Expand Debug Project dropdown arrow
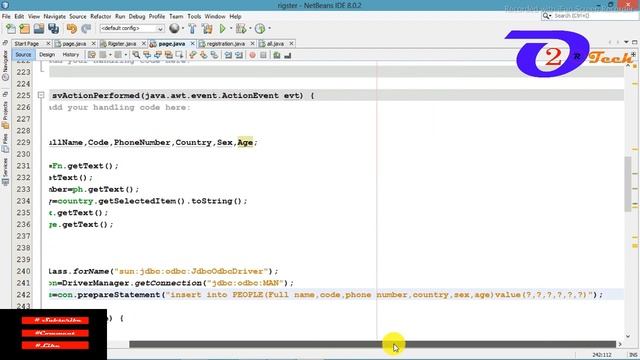Screen dimensions: 640x360 pyautogui.click(x=250, y=28)
